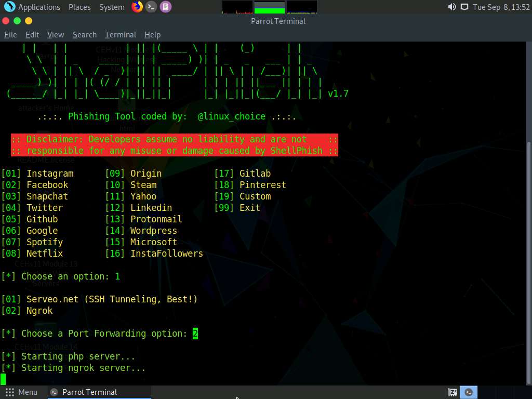Select the workspace switcher icon in bottom panel
This screenshot has height=399, width=532.
(x=453, y=392)
